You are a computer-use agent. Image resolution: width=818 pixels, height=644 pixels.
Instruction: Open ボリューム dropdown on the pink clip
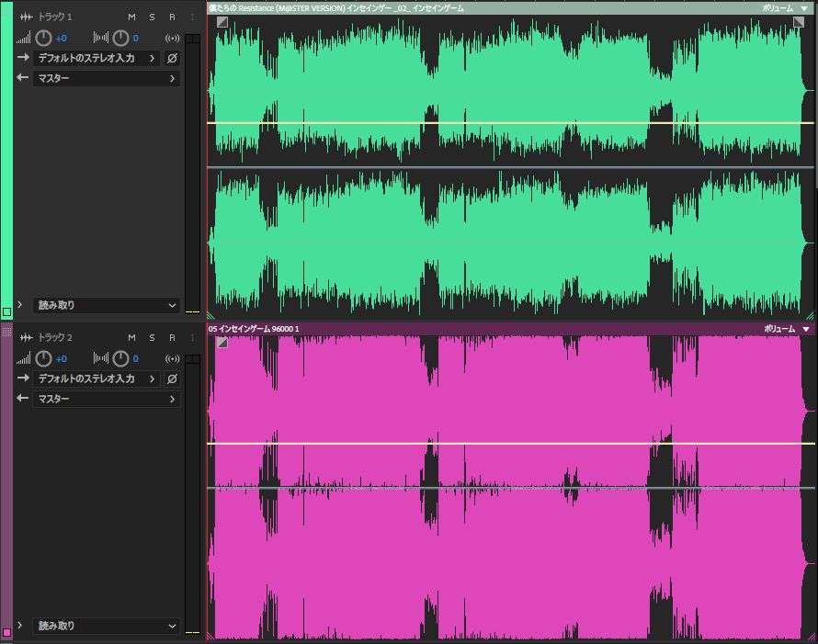787,329
